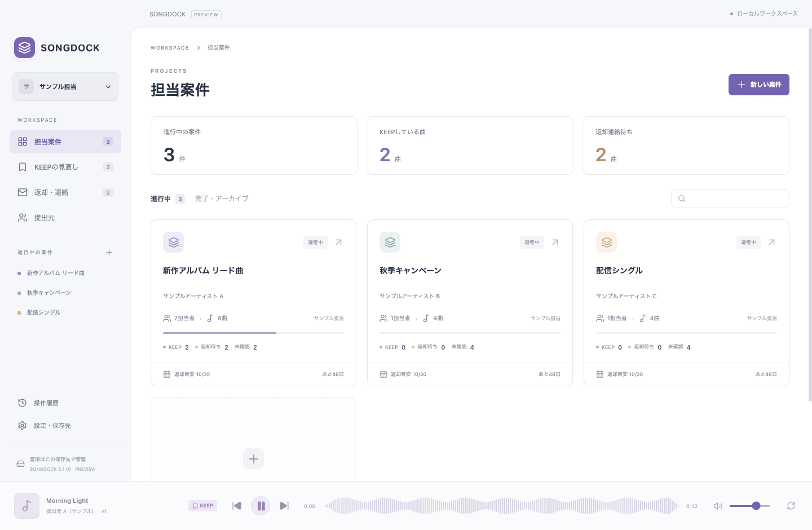
Task: Select 秋季キャンペーン in sidebar project list
Action: 49,293
